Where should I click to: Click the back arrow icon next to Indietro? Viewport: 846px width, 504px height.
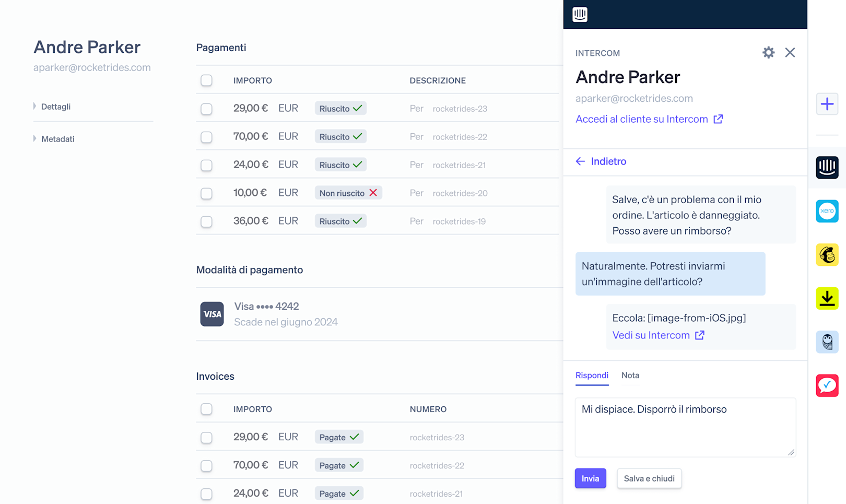pyautogui.click(x=580, y=161)
